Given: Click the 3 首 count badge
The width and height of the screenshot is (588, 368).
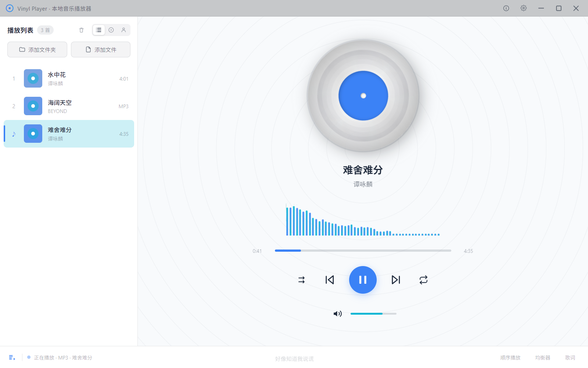Looking at the screenshot, I should click(45, 30).
